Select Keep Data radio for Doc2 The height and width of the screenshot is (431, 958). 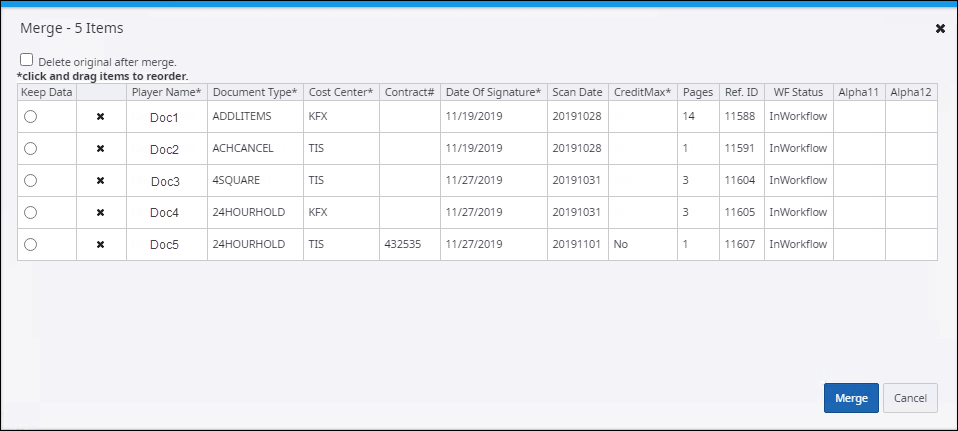click(x=31, y=149)
